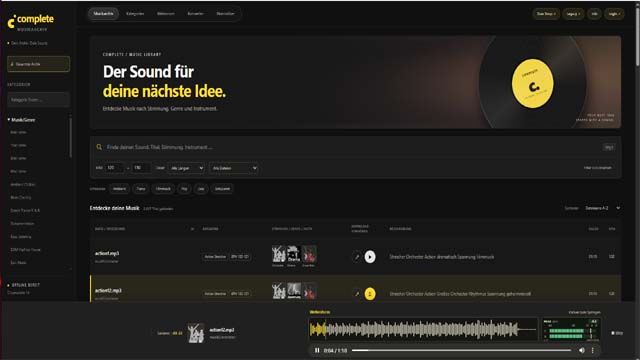Click the action12.mp3 file name in the list
This screenshot has width=640, height=360.
tap(108, 291)
